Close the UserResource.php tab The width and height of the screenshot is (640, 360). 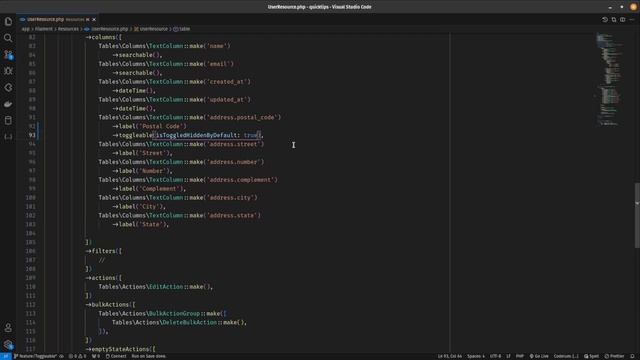(94, 20)
